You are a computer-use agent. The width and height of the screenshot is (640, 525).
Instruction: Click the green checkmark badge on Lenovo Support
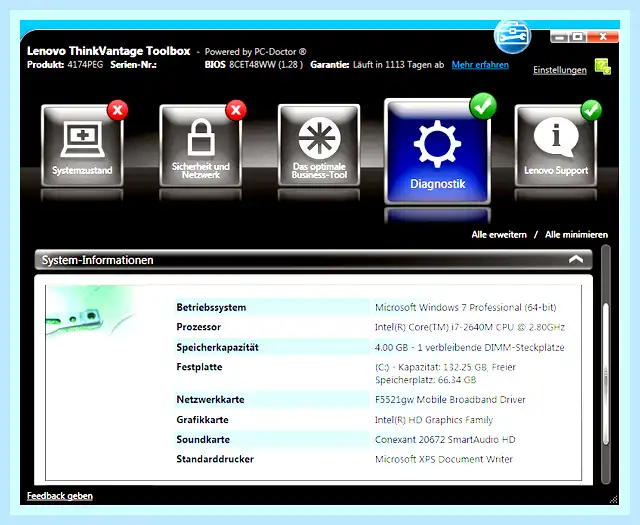[591, 110]
